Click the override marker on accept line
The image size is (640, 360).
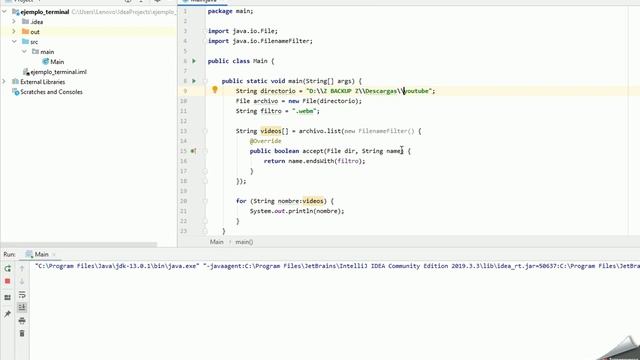[x=193, y=151]
